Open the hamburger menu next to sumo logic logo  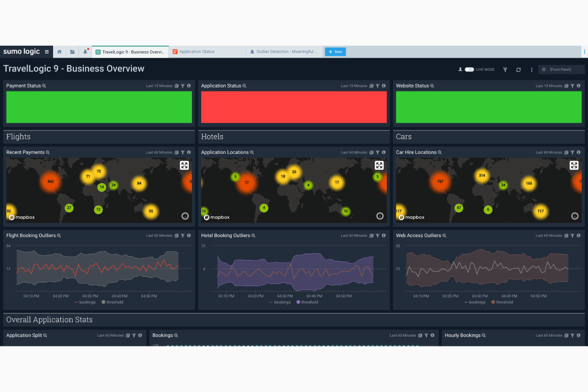point(47,52)
